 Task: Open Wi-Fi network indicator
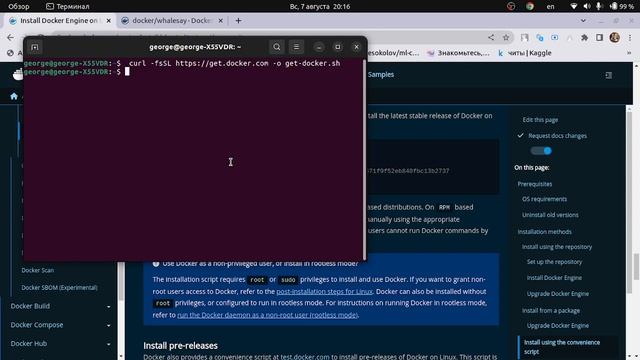pos(573,6)
